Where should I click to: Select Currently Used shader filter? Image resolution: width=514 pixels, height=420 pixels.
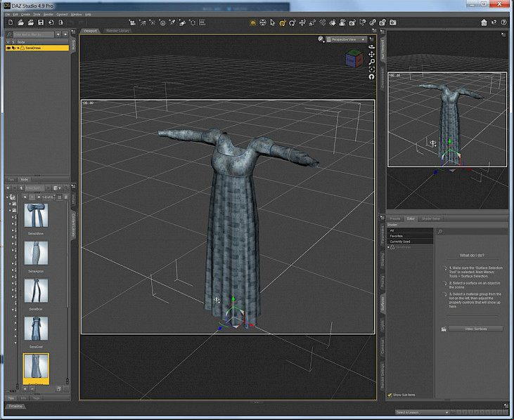410,242
